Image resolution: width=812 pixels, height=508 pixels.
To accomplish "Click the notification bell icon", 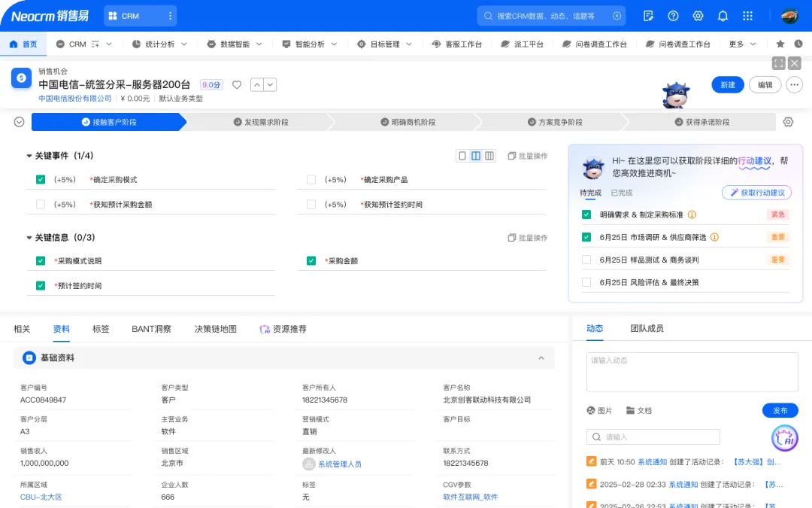I will click(x=723, y=16).
